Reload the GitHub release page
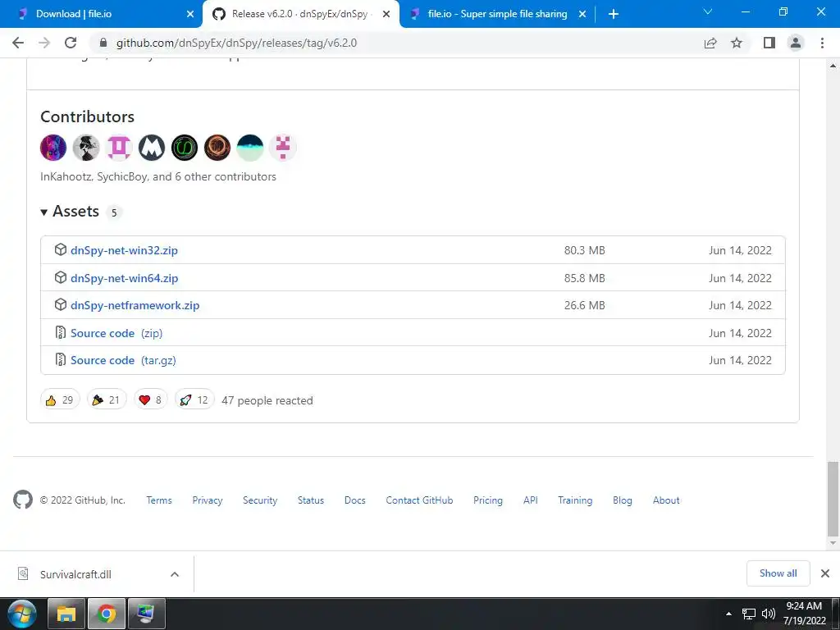The width and height of the screenshot is (840, 630). (71, 43)
